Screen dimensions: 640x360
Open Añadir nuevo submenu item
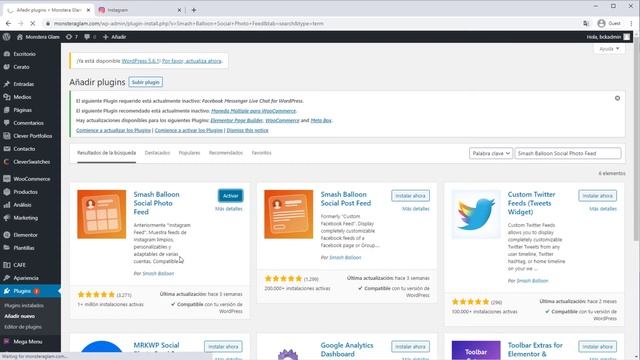pyautogui.click(x=20, y=316)
